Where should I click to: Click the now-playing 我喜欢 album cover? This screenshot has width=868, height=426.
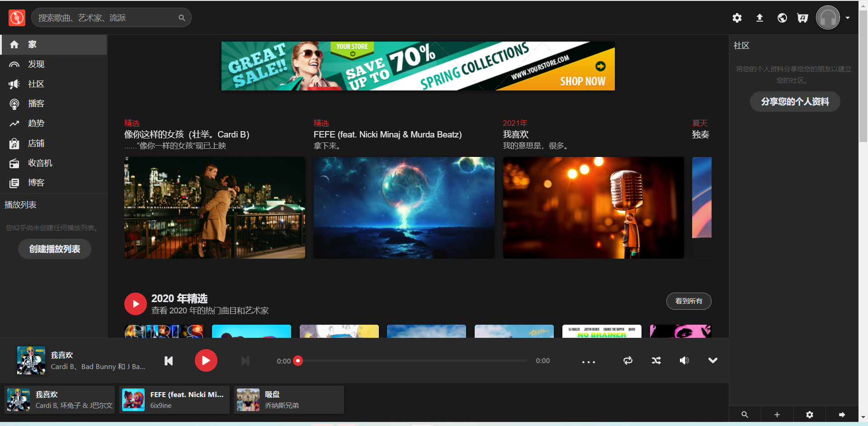(x=31, y=360)
